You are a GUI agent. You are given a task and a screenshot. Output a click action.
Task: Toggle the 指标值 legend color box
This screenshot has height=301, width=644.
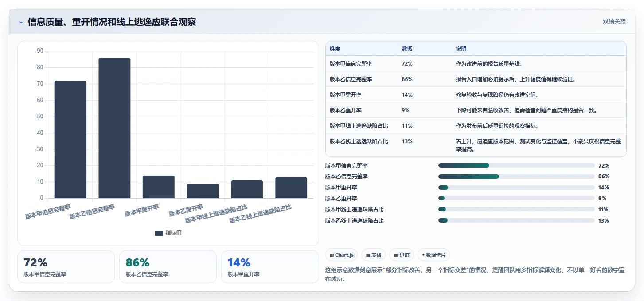click(159, 233)
